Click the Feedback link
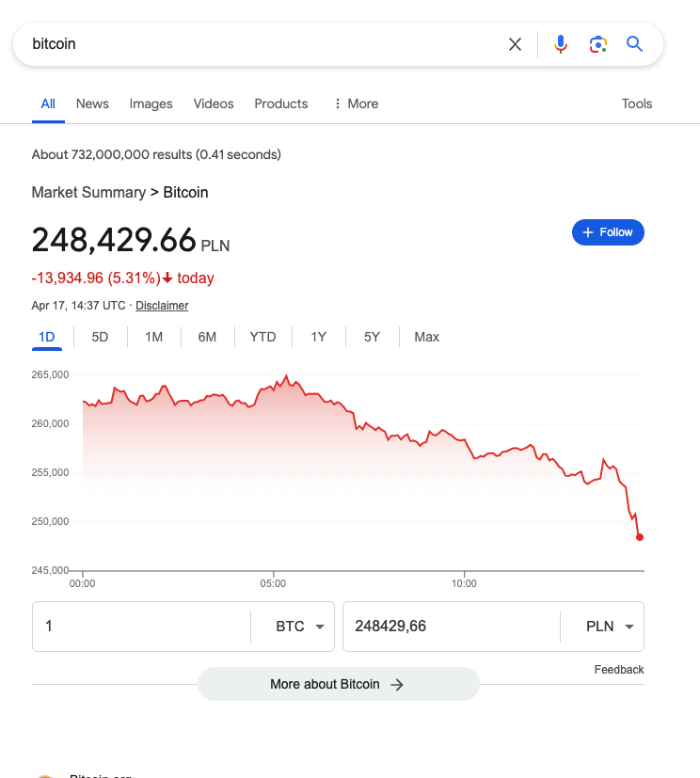The width and height of the screenshot is (700, 778). [619, 670]
